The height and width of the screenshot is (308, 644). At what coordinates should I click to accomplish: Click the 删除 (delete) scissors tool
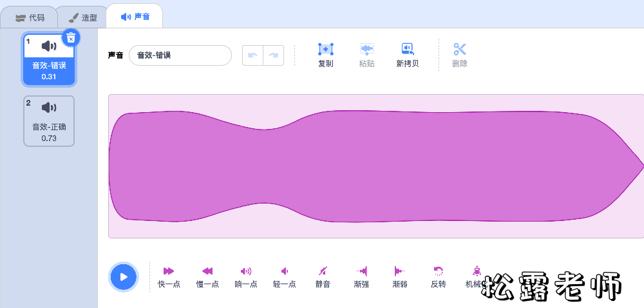tap(459, 55)
